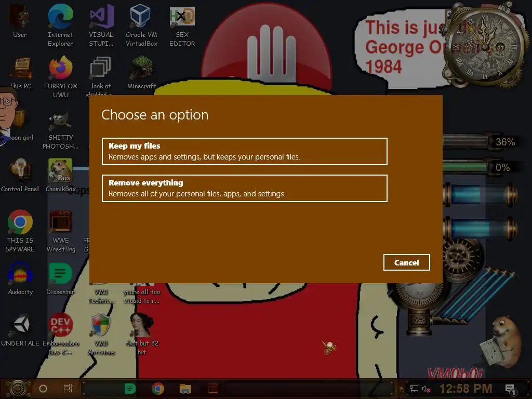The height and width of the screenshot is (399, 532).
Task: Open Task View in the taskbar
Action: [x=68, y=389]
